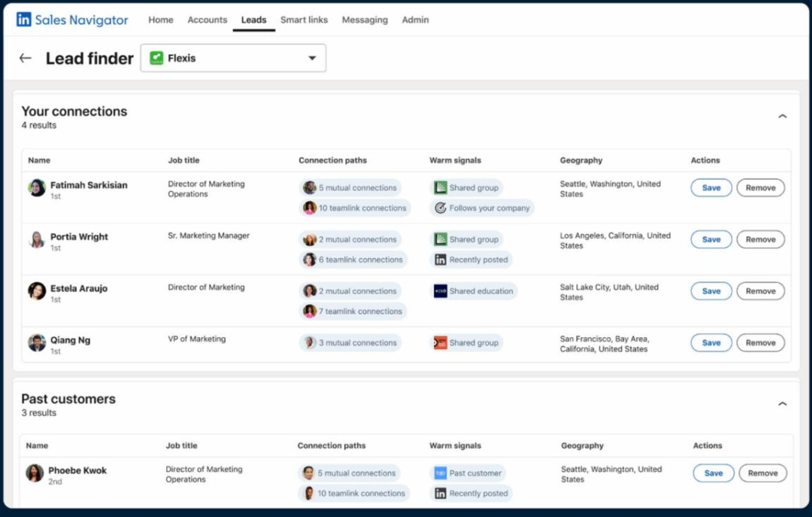Screen dimensions: 812x517
Task: Click Fatimah's '5 mutual connections' label
Action: coord(357,187)
